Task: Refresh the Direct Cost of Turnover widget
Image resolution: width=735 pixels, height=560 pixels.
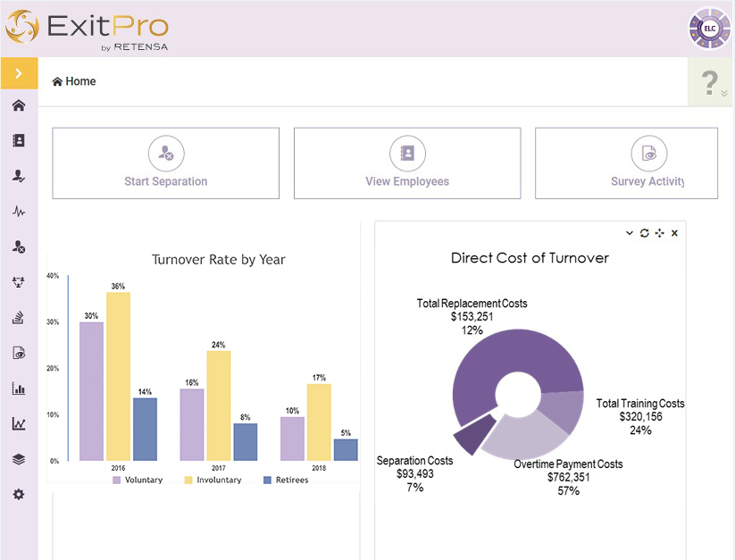Action: click(x=644, y=232)
